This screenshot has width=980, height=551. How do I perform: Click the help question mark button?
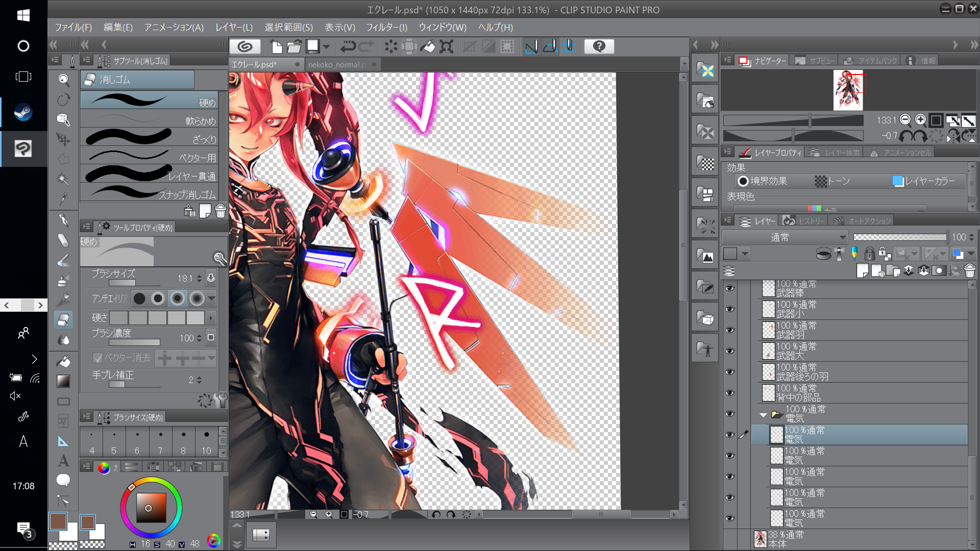[x=599, y=46]
